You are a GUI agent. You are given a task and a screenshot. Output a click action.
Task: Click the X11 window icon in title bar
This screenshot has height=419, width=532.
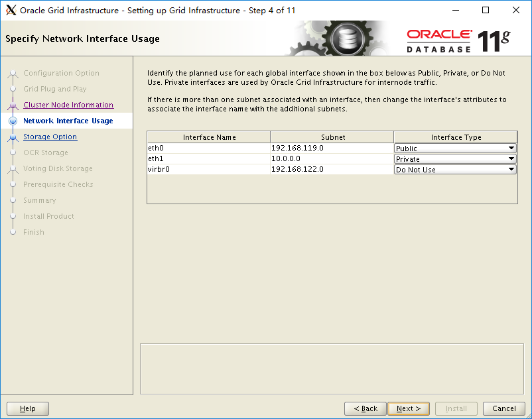click(x=11, y=10)
